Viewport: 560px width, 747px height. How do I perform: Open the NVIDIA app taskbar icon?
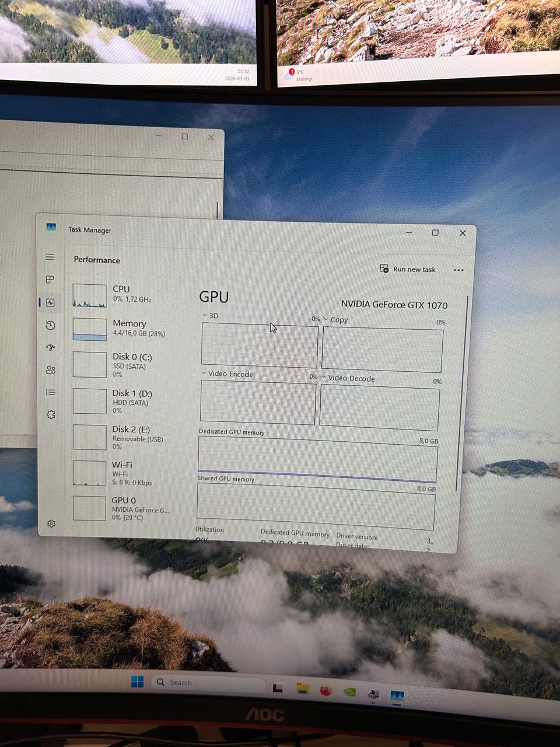pyautogui.click(x=349, y=692)
